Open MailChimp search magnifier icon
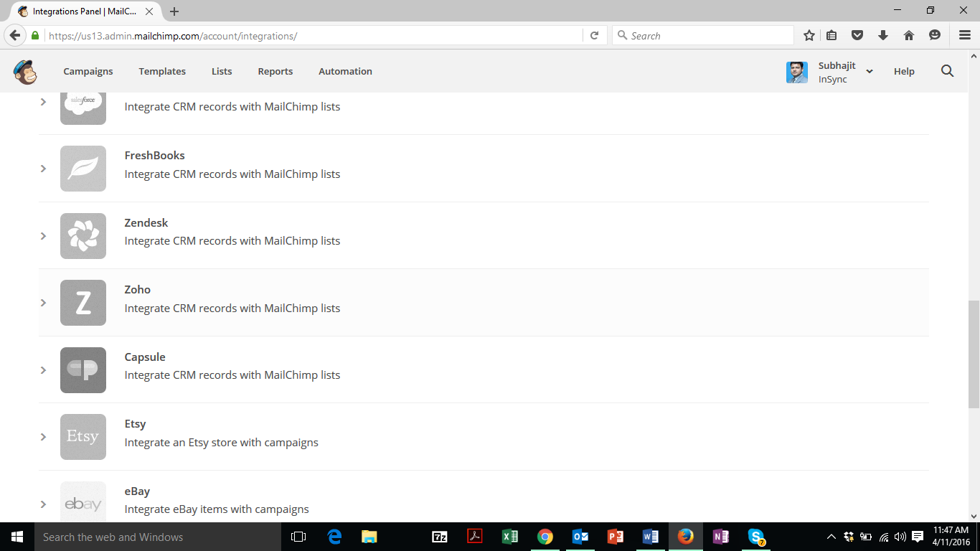 [947, 71]
